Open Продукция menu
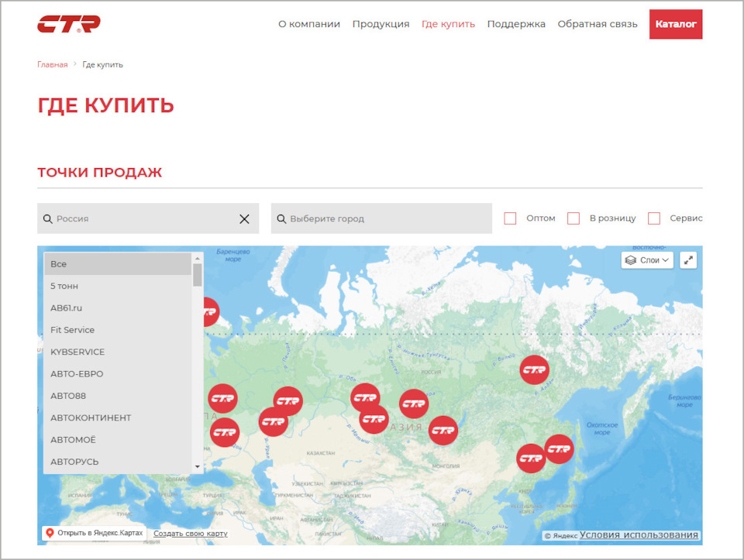Image resolution: width=744 pixels, height=560 pixels. point(381,24)
